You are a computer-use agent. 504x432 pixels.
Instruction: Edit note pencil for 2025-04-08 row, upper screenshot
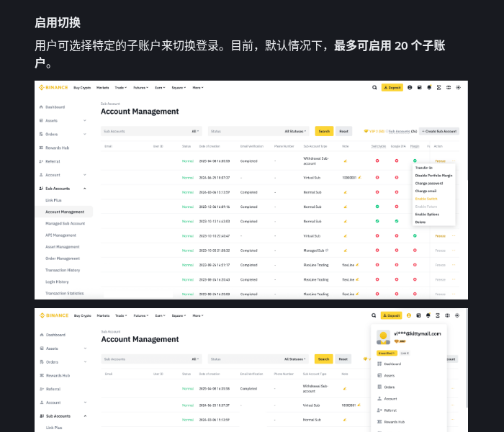[345, 161]
